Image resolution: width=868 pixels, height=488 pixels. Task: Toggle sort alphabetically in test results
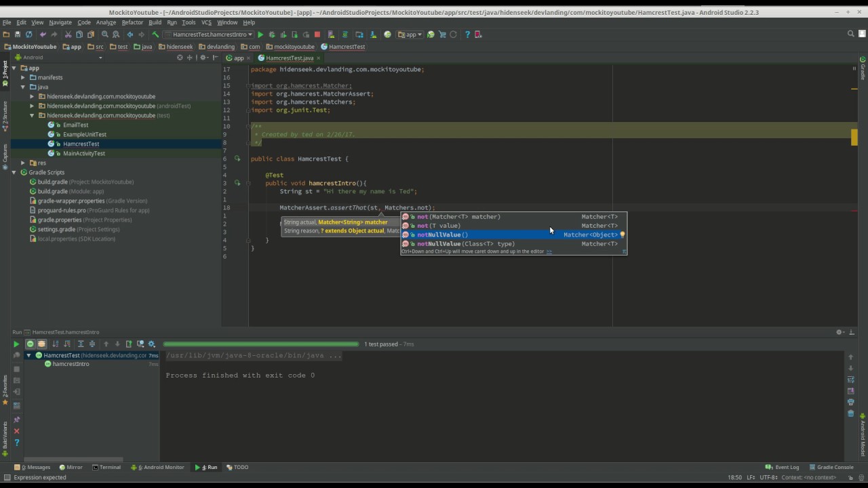(x=56, y=344)
